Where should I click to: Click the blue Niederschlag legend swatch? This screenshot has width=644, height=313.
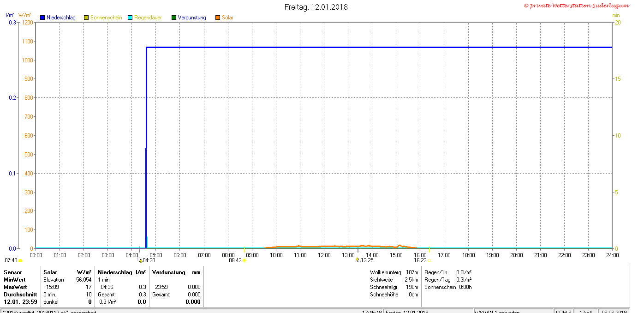[42, 18]
